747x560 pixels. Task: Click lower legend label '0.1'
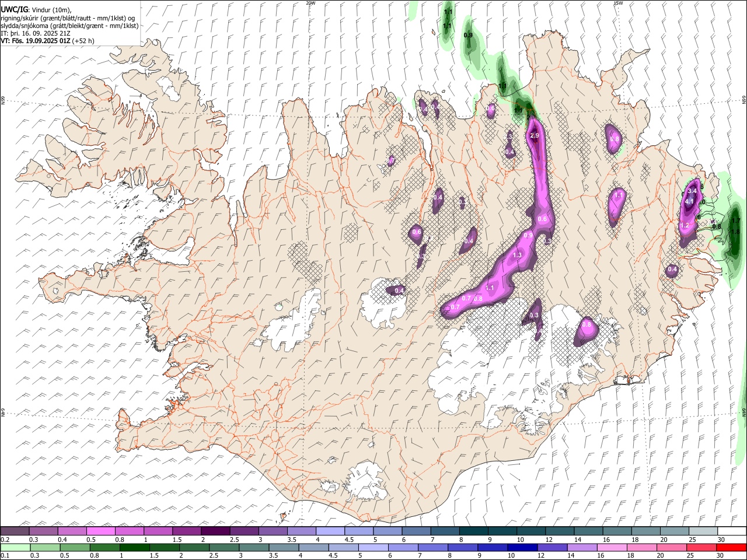pyautogui.click(x=5, y=556)
